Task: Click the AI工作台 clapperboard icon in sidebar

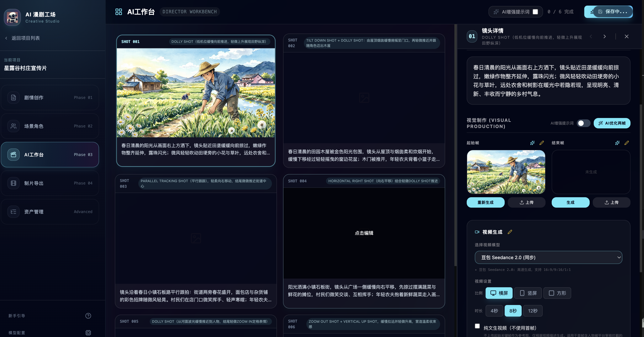Action: (13, 155)
